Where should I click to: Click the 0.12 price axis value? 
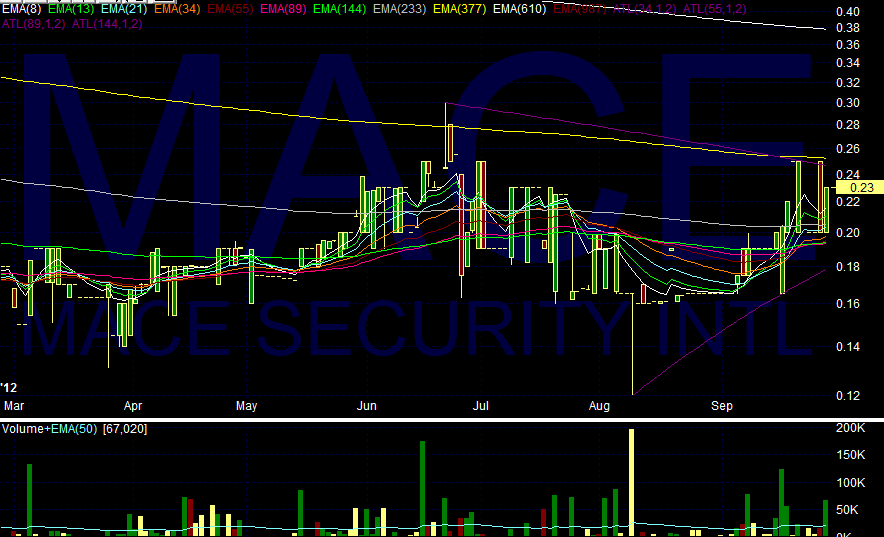point(848,396)
